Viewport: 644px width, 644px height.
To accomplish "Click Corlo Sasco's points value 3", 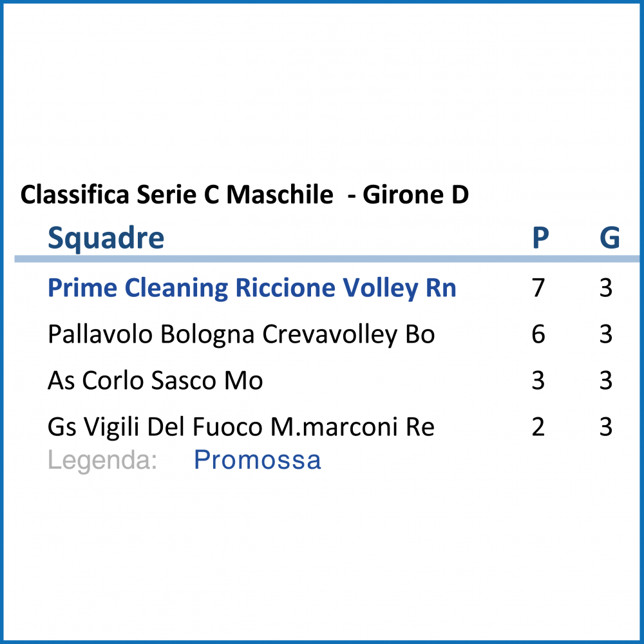I will click(x=538, y=381).
